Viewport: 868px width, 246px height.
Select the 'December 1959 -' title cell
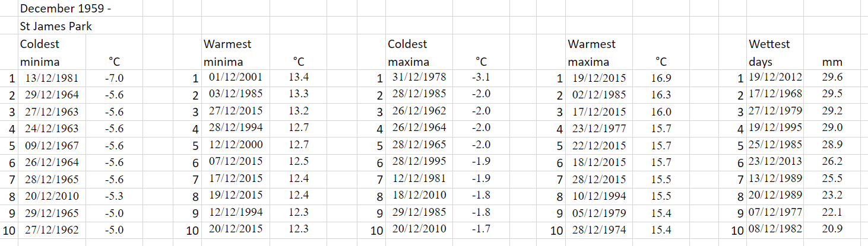pyautogui.click(x=65, y=9)
